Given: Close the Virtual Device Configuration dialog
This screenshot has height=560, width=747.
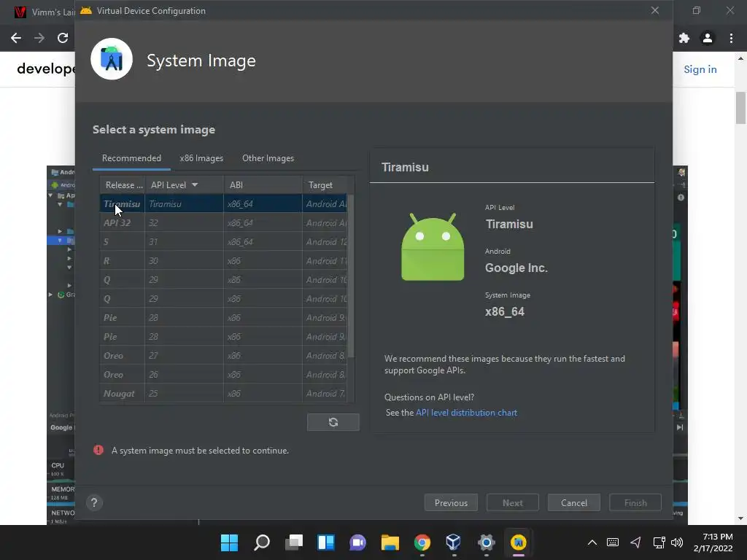Looking at the screenshot, I should (655, 10).
